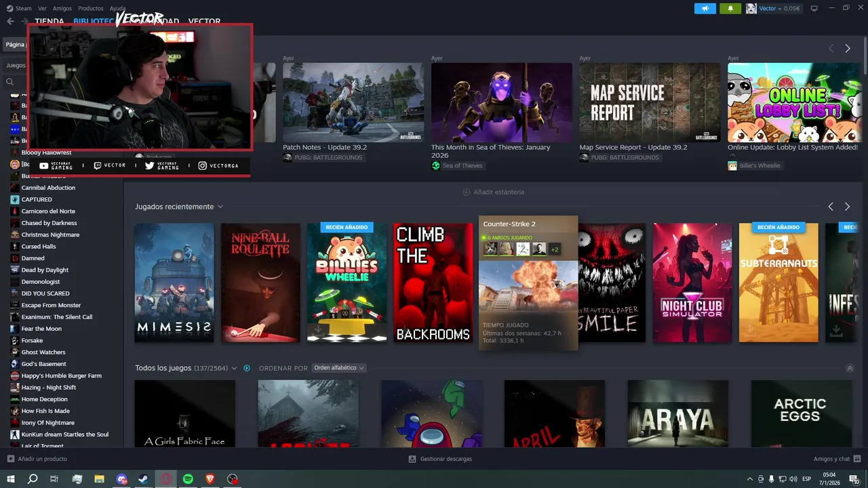Open the Steam menu
868x488 pixels.
(19, 8)
